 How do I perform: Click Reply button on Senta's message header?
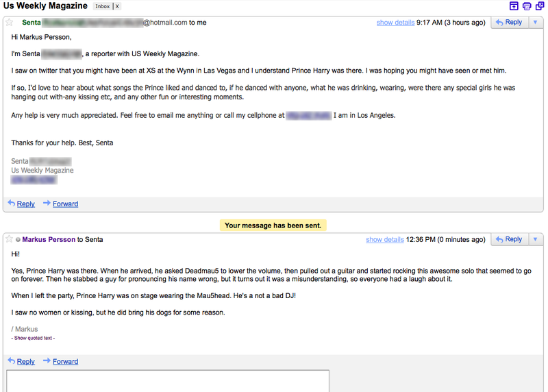coord(509,23)
